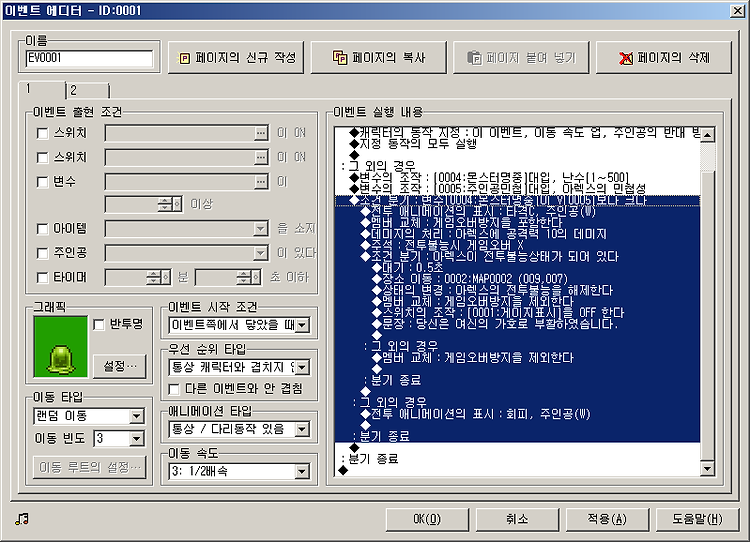
Task: Toggle 다른 이벤트와 안 겹침 checkbox
Action: (174, 389)
